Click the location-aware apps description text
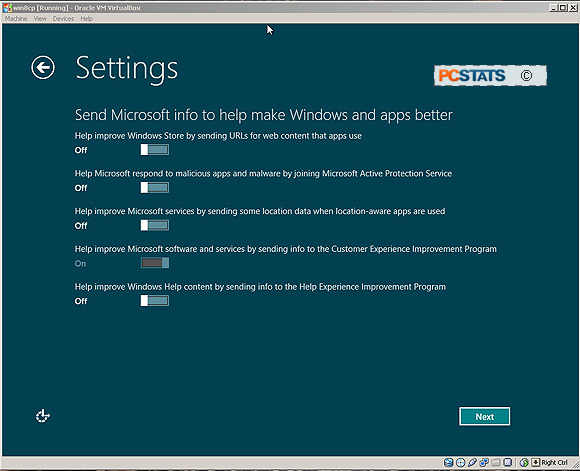Viewport: 580px width, 471px height. coord(260,211)
